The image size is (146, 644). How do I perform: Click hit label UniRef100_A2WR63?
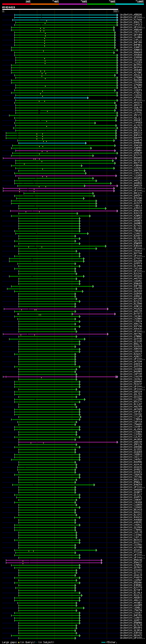pyautogui.click(x=131, y=216)
